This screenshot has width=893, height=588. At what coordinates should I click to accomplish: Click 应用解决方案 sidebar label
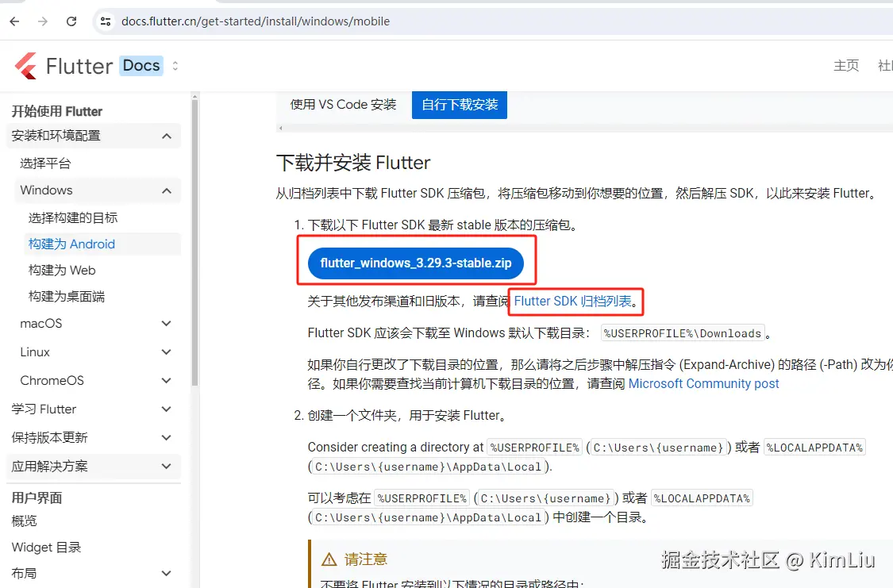pos(49,466)
